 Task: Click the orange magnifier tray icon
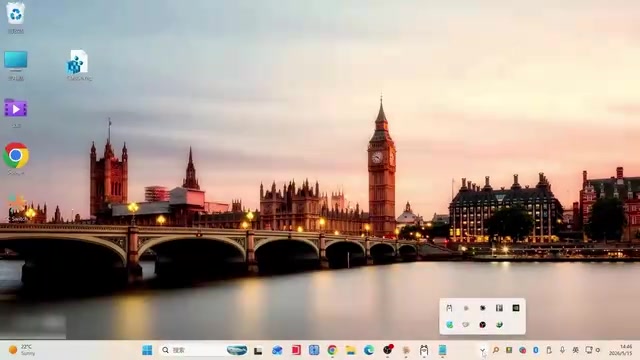coord(496,350)
